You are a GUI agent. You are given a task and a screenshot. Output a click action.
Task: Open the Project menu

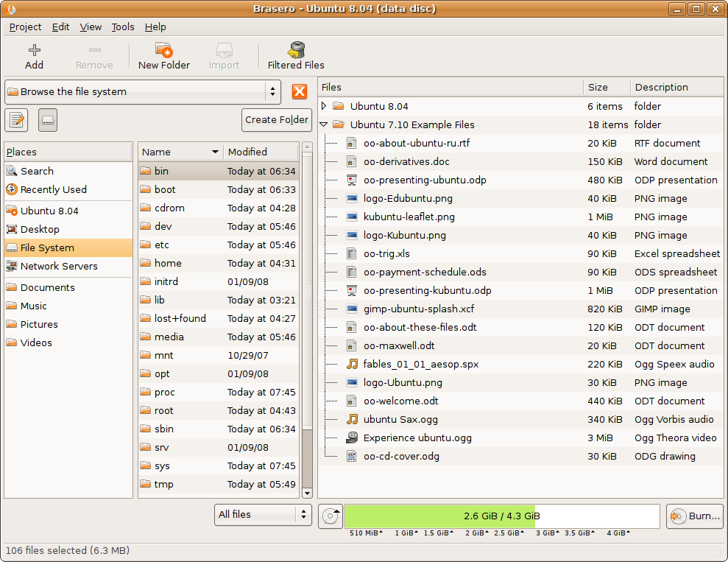(25, 27)
